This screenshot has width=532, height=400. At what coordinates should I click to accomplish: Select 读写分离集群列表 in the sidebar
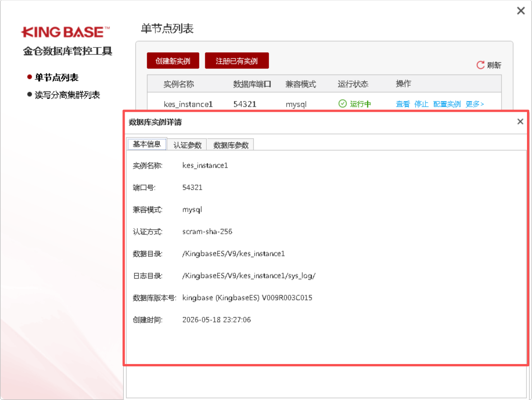click(67, 95)
